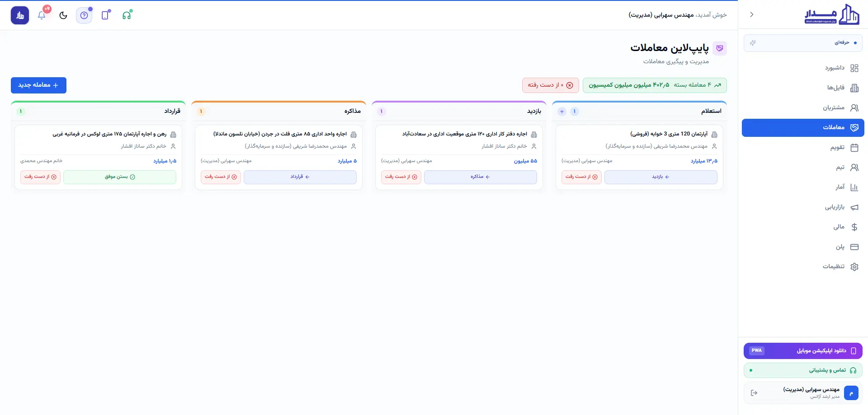
Task: Open the آپارتمان 120 متری 3 خوابه deal title
Action: [x=669, y=134]
